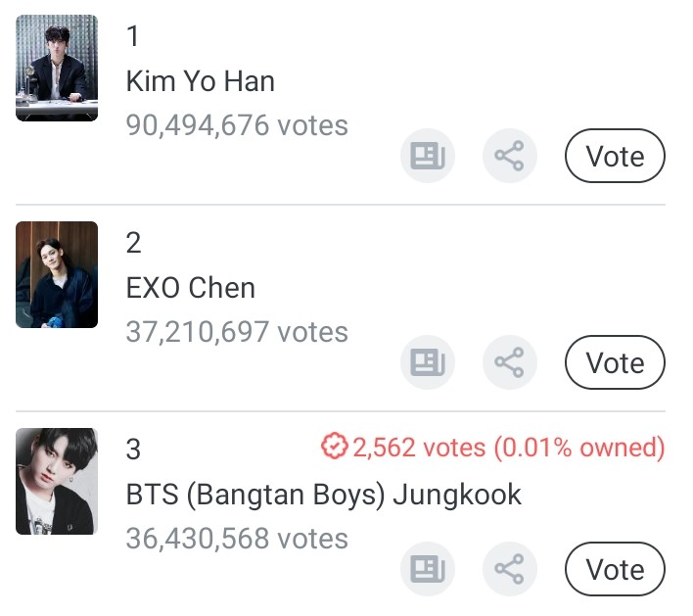693x616 pixels.
Task: Tap the red 2,562 votes owned text
Action: pyautogui.click(x=507, y=448)
